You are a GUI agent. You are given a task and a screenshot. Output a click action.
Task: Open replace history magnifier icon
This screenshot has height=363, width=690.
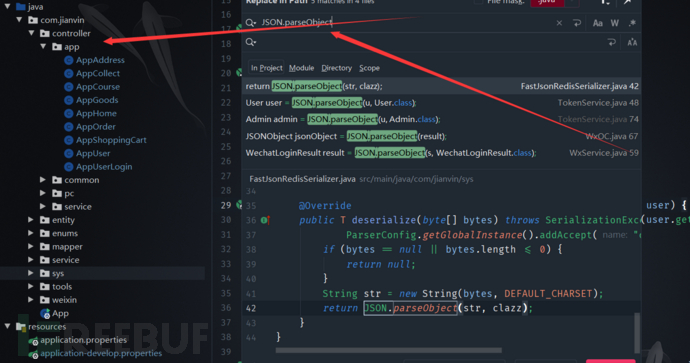coord(251,42)
